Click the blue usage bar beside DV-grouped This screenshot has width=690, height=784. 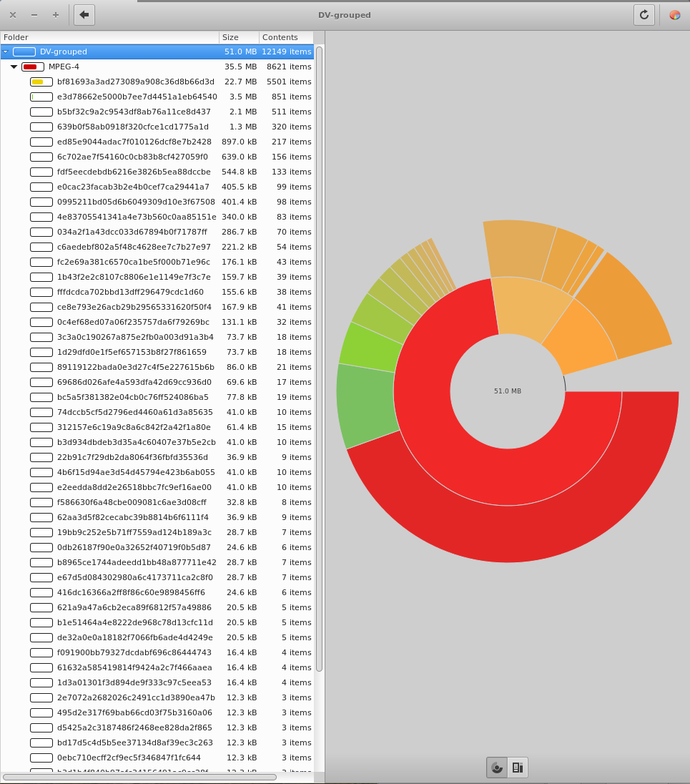click(24, 52)
